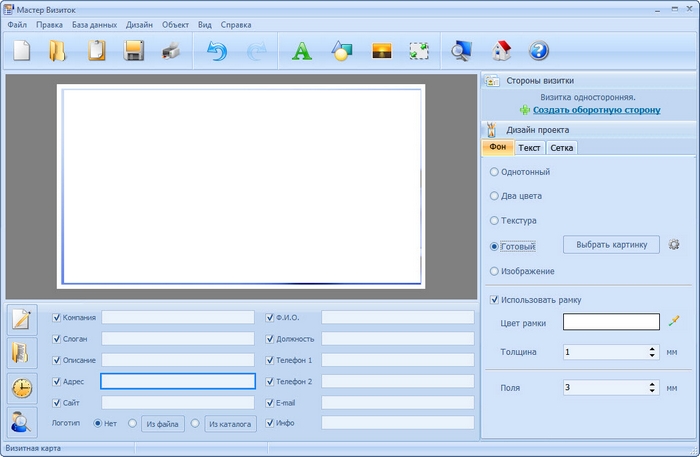Image resolution: width=700 pixels, height=457 pixels.
Task: Click the Выбрать картинку button
Action: [x=611, y=244]
